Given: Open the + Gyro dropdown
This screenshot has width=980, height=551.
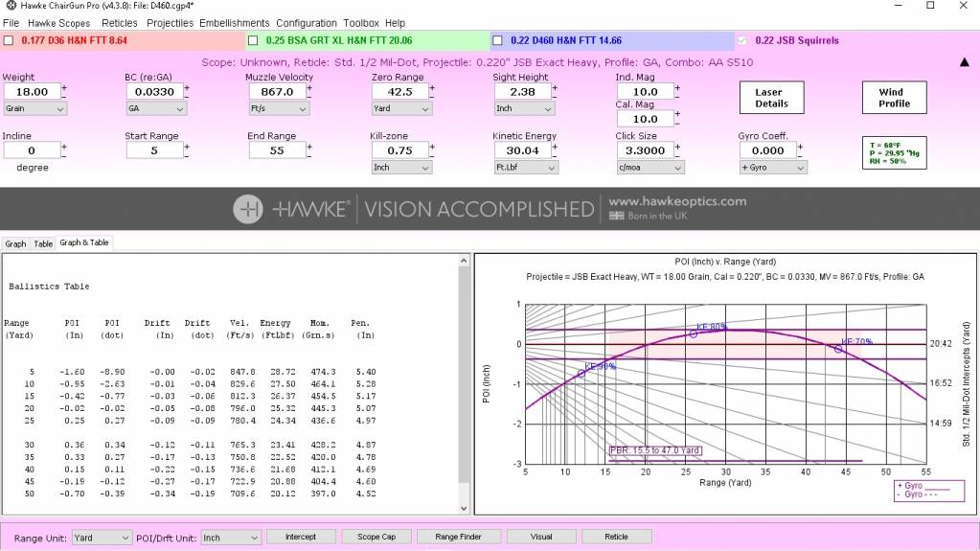Looking at the screenshot, I should pos(773,168).
